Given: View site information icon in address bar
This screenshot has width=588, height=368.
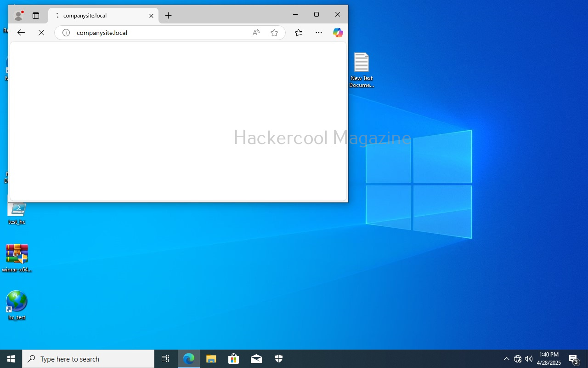Looking at the screenshot, I should tap(66, 33).
